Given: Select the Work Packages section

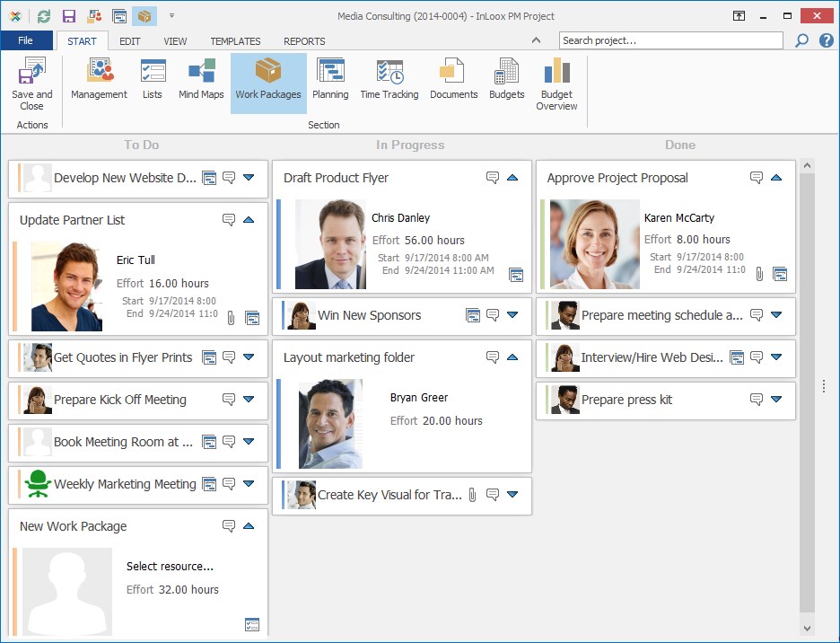Looking at the screenshot, I should 268,84.
